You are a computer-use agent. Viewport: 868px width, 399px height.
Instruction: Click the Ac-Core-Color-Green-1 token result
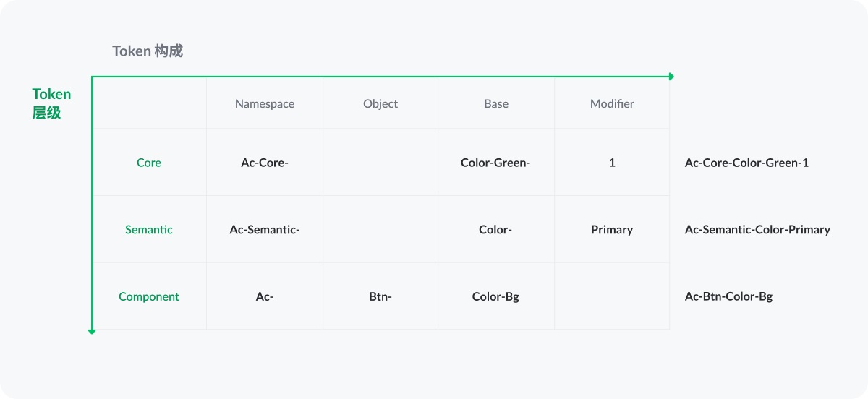[746, 163]
